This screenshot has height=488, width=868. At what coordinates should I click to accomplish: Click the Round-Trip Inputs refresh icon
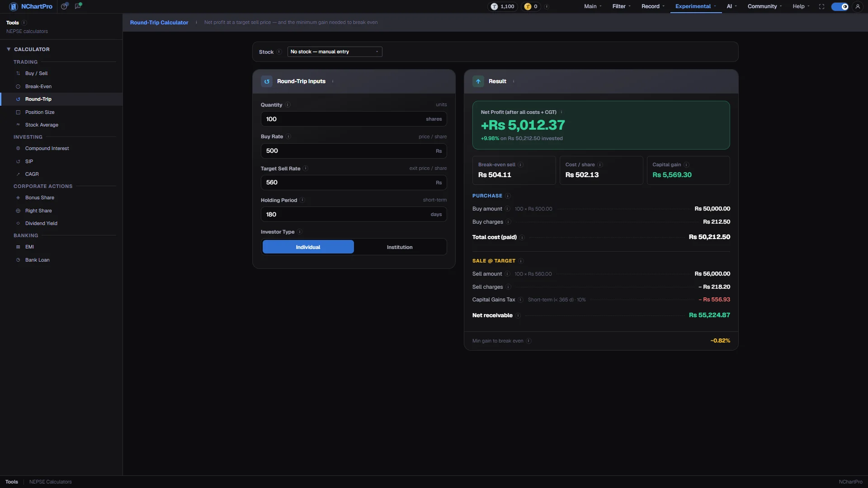point(267,81)
